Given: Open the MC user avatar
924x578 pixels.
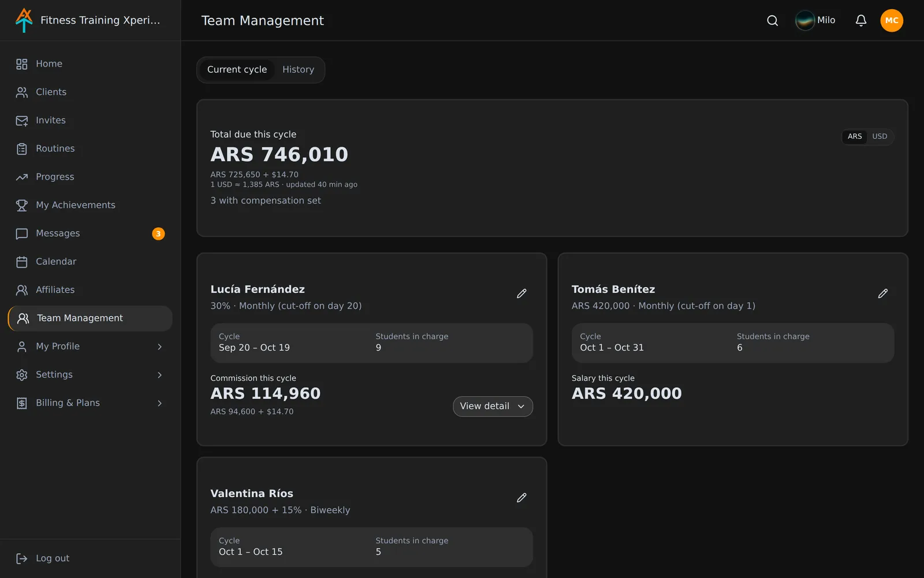Looking at the screenshot, I should point(892,20).
